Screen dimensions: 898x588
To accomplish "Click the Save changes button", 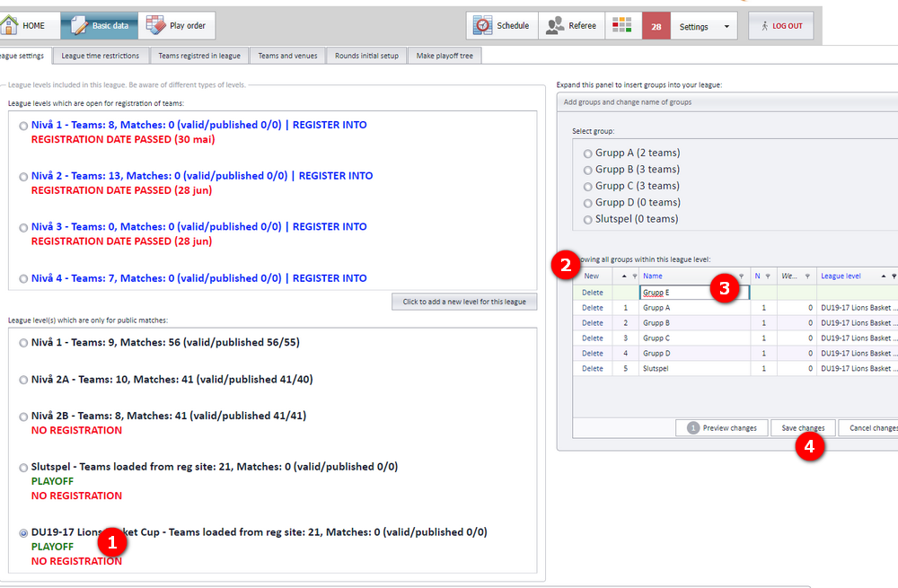I will pyautogui.click(x=803, y=427).
